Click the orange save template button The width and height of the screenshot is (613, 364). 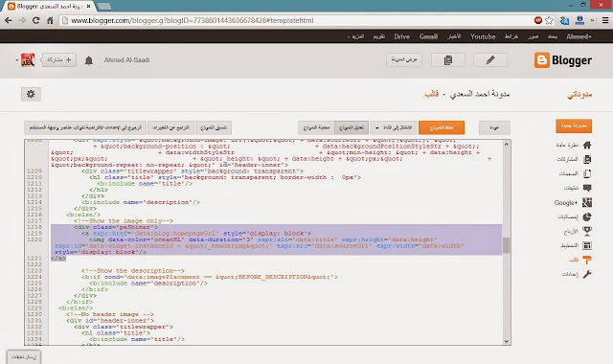coord(442,127)
